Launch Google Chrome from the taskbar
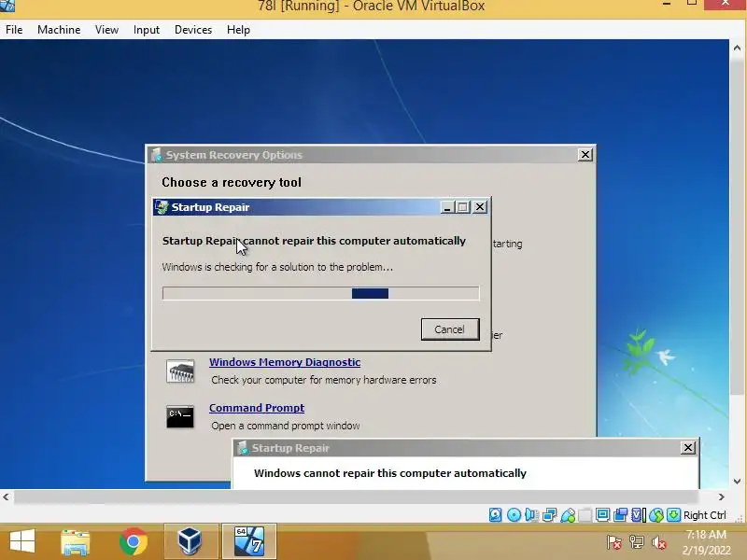 click(133, 542)
